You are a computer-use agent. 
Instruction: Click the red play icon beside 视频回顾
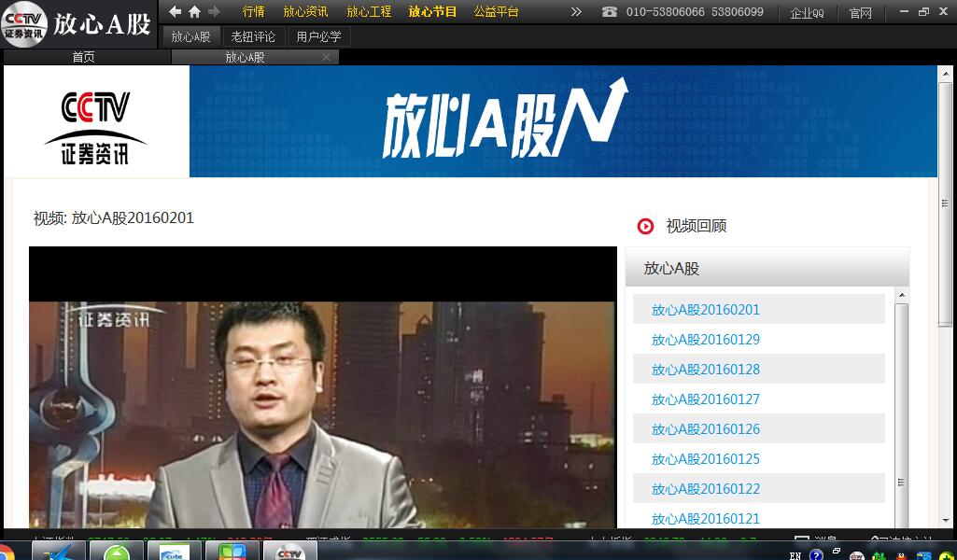point(645,226)
